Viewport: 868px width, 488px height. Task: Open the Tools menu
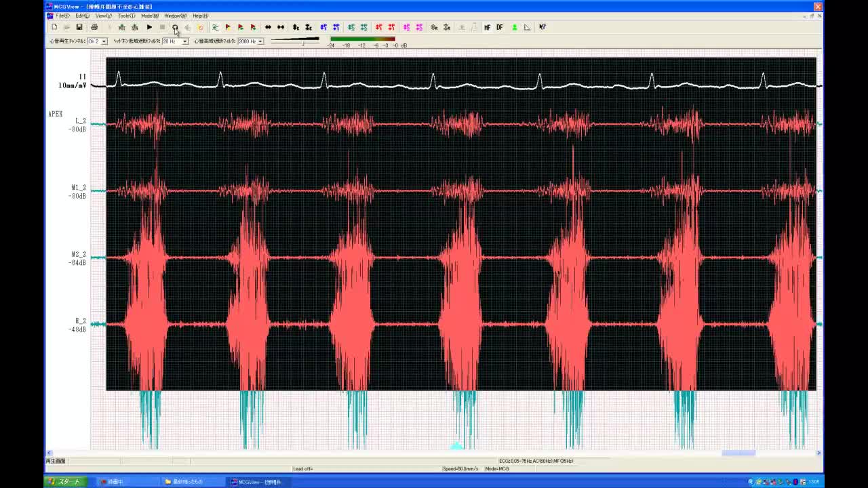[125, 16]
